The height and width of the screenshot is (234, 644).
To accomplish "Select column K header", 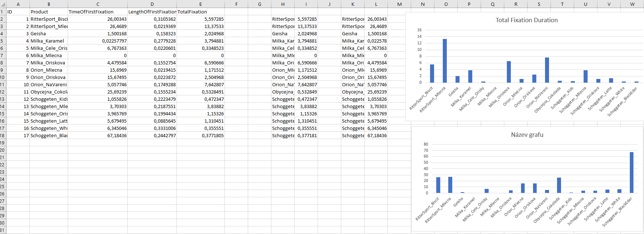I will click(353, 4).
